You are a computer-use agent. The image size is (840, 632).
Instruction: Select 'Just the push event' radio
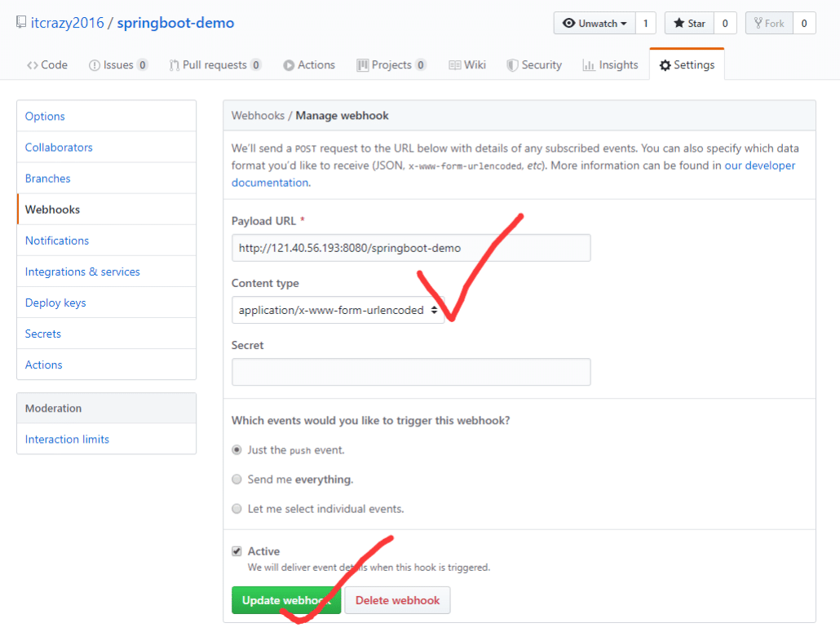[x=237, y=449]
